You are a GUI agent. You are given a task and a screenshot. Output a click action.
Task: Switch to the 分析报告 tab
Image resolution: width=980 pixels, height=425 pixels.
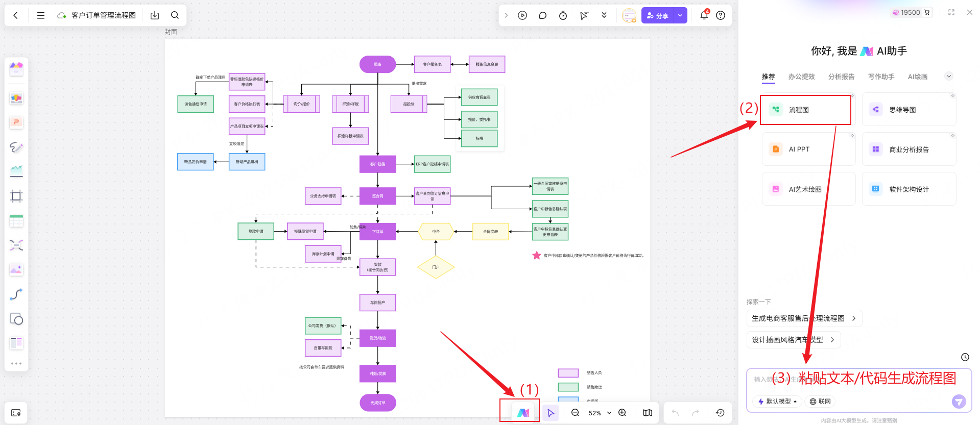841,77
